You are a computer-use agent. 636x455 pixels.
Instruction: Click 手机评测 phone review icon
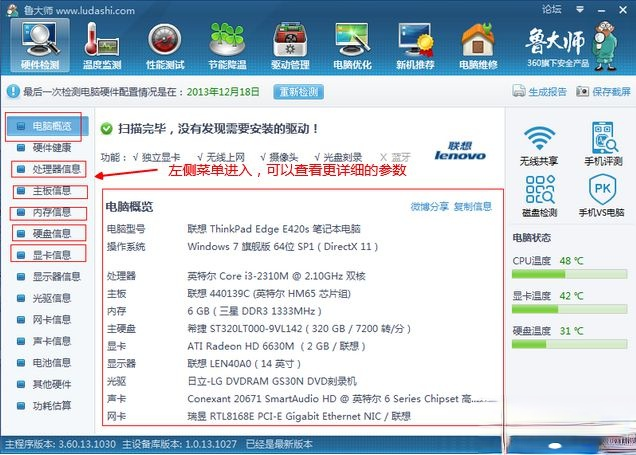point(603,137)
